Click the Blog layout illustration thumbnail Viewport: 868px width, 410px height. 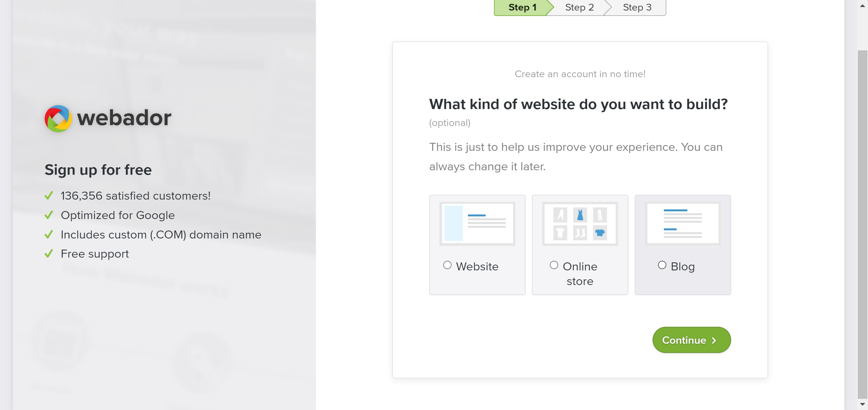point(682,223)
